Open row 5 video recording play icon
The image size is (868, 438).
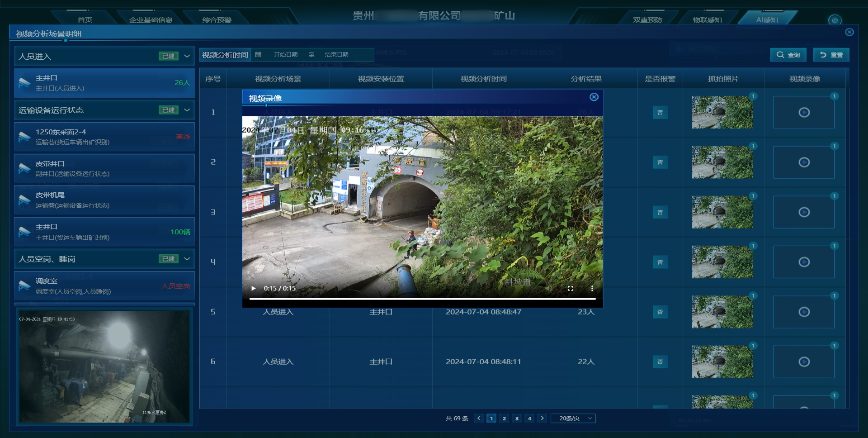tap(804, 312)
